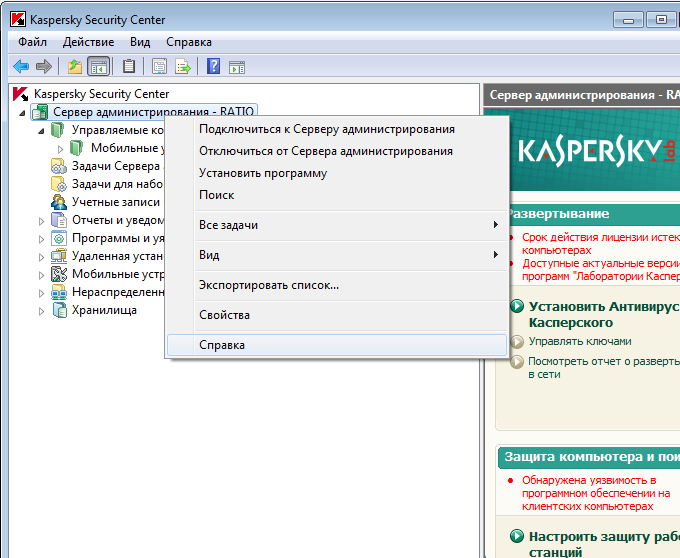This screenshot has width=680, height=558.
Task: Click the blue Help question mark icon
Action: click(213, 67)
